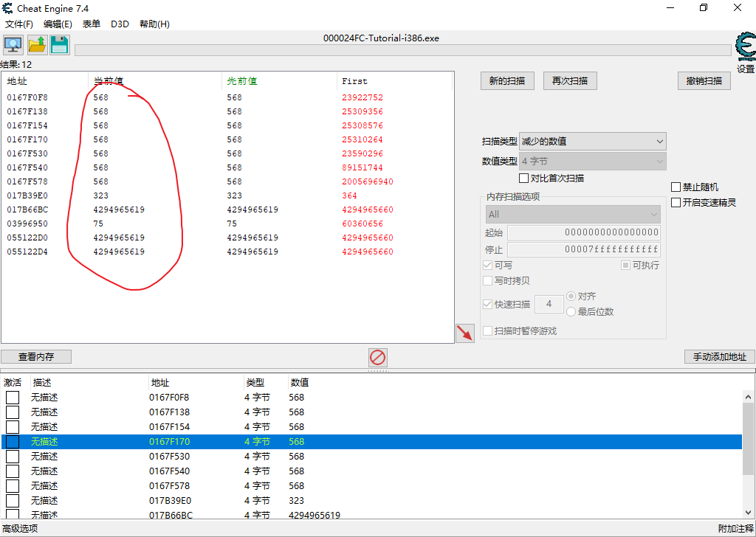Open the 表单 menu
Screen dimensions: 756x537
[91, 24]
